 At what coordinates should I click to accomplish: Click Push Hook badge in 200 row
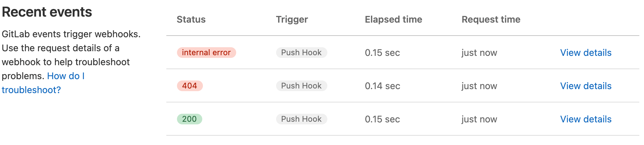coord(301,119)
